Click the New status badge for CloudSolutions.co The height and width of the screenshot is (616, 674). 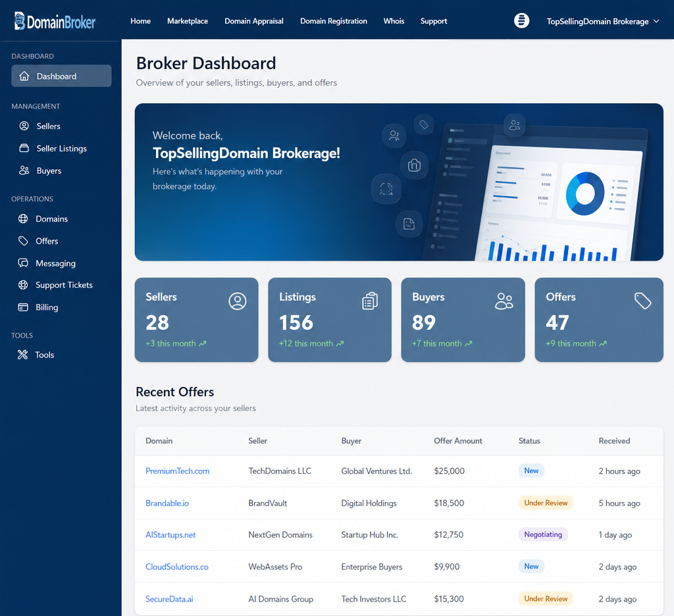pyautogui.click(x=531, y=567)
